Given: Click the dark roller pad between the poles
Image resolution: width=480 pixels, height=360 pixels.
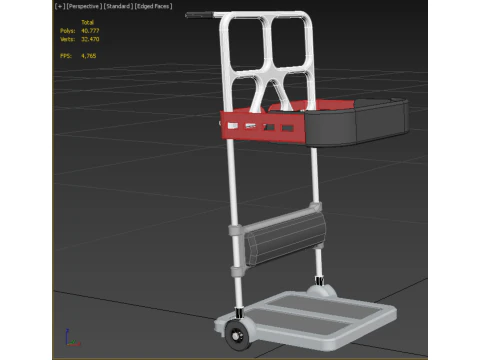Looking at the screenshot, I should tap(286, 238).
